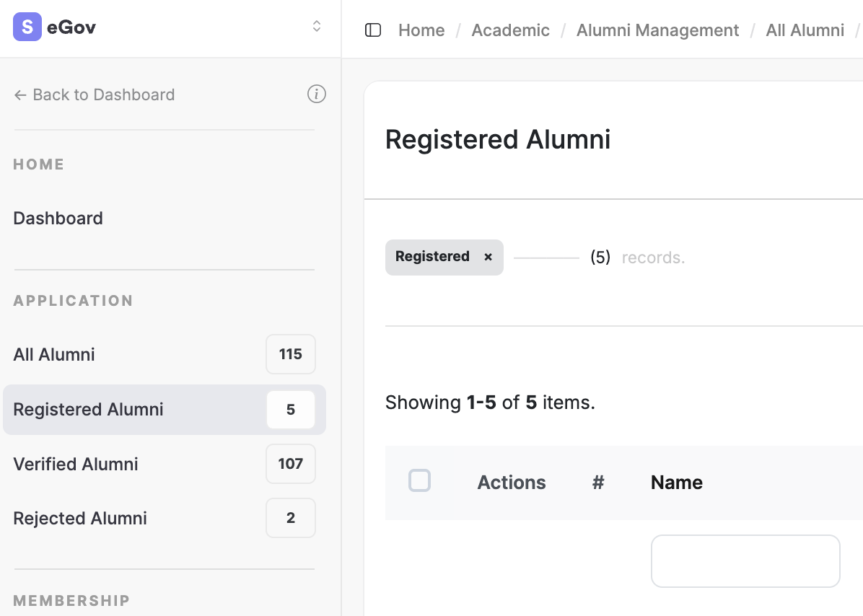The height and width of the screenshot is (616, 863).
Task: Click the info circle icon in sidebar
Action: point(316,94)
